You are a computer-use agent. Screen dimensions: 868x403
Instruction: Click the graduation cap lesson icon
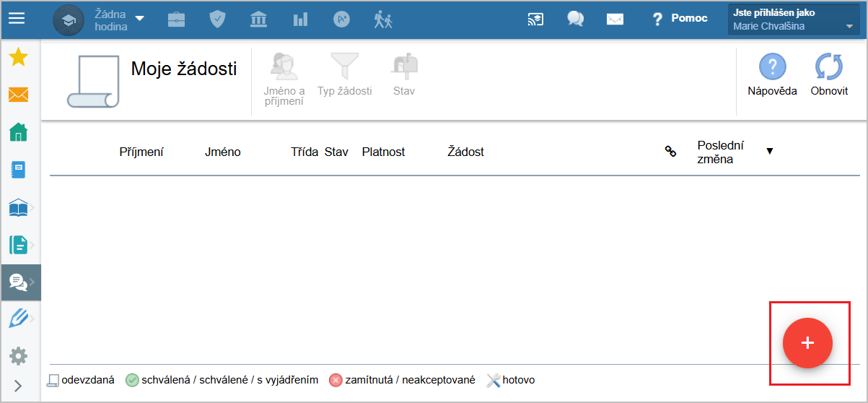(x=69, y=19)
